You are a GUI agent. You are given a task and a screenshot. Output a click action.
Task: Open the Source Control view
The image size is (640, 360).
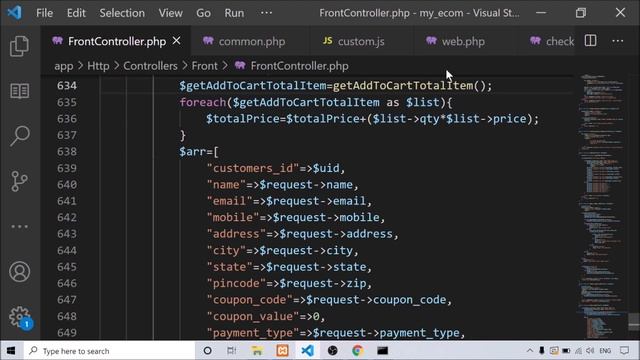coord(19,181)
